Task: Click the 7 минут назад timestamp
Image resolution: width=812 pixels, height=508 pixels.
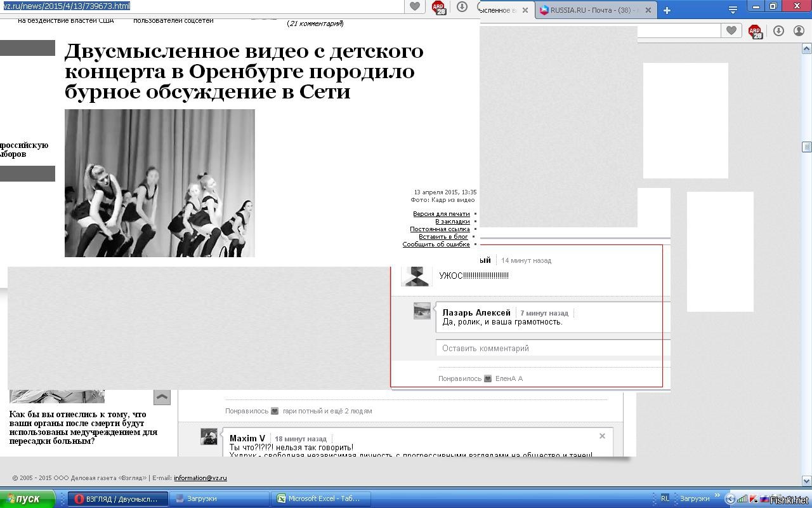Action: coord(544,313)
